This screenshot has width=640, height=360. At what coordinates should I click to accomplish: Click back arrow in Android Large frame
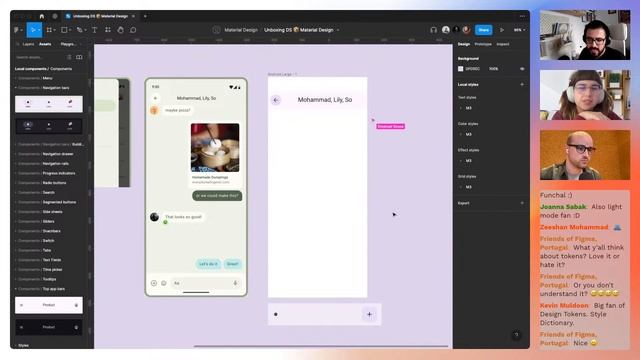[276, 100]
